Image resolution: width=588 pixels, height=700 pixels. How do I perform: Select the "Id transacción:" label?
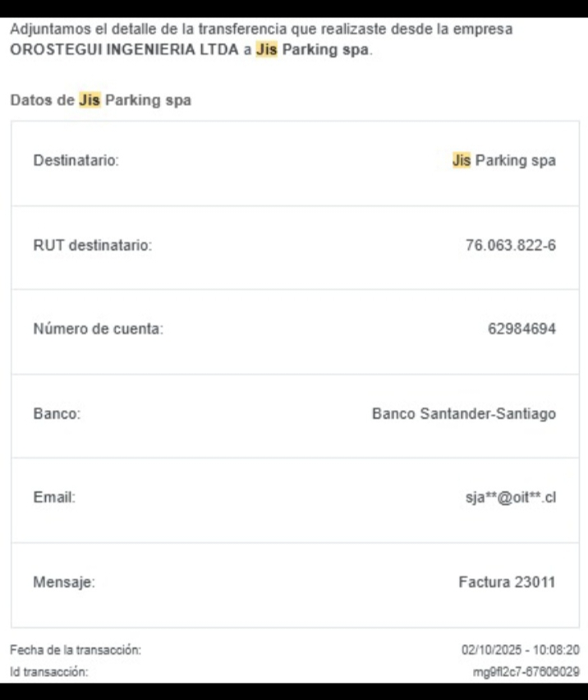[x=48, y=672]
